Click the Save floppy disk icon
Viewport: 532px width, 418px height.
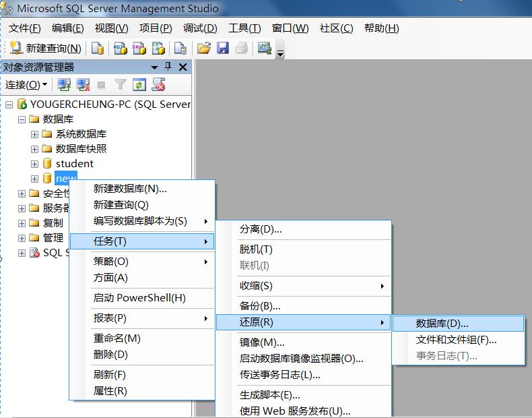pos(223,49)
